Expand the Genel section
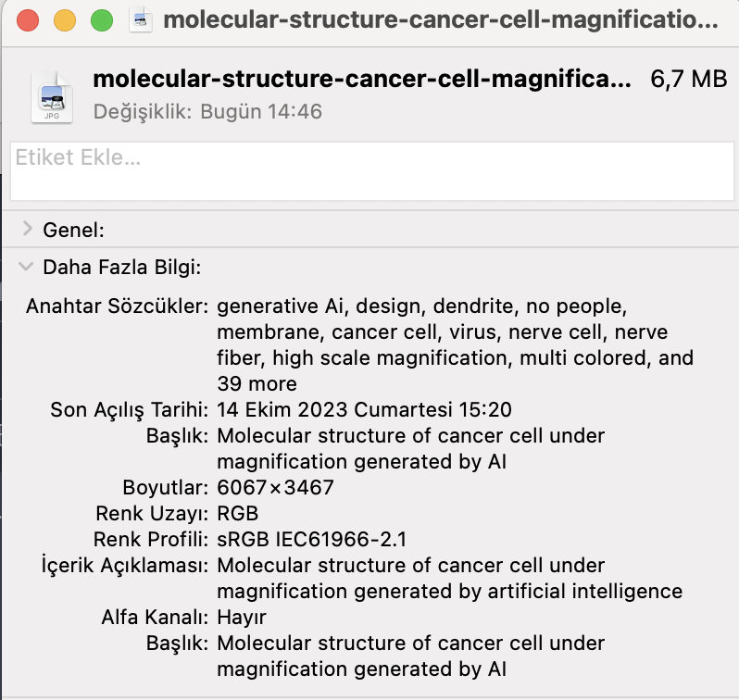Screen dimensions: 739x700 [x=28, y=229]
